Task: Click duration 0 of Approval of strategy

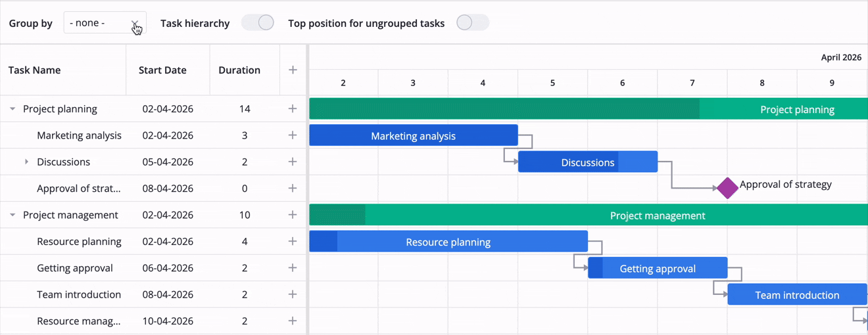Action: coord(245,189)
